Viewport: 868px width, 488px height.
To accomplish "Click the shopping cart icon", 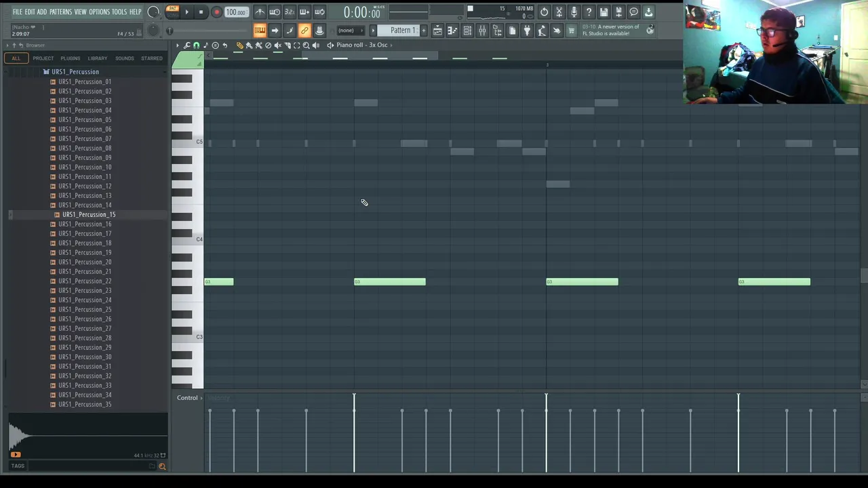I will click(x=572, y=30).
